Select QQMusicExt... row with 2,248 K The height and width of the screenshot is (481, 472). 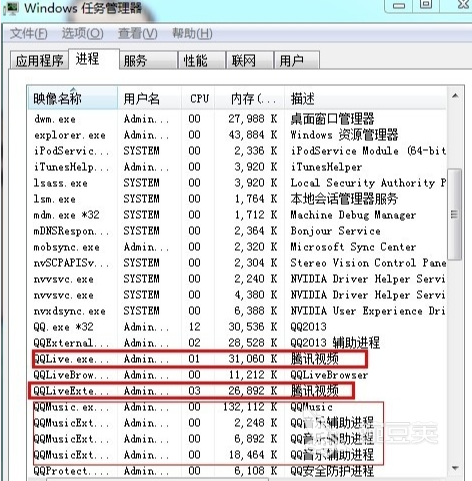[237, 423]
